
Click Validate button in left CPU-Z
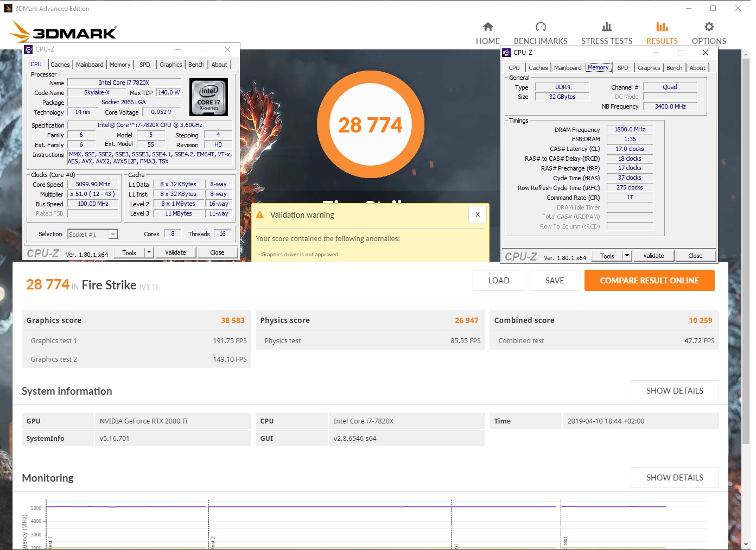click(175, 252)
